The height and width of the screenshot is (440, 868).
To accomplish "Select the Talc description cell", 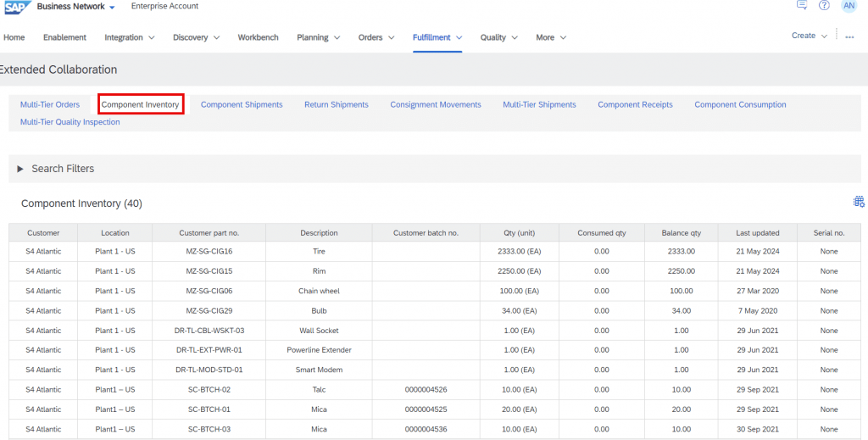I will (319, 390).
